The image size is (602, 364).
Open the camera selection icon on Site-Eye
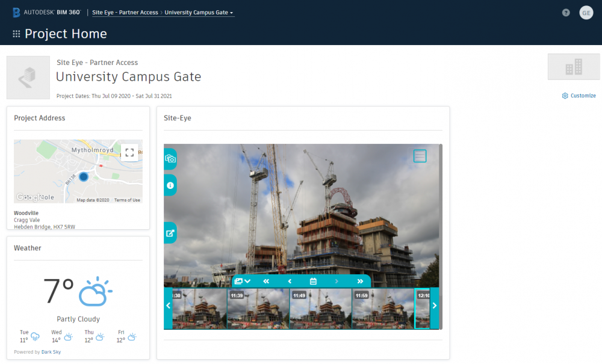pyautogui.click(x=170, y=159)
